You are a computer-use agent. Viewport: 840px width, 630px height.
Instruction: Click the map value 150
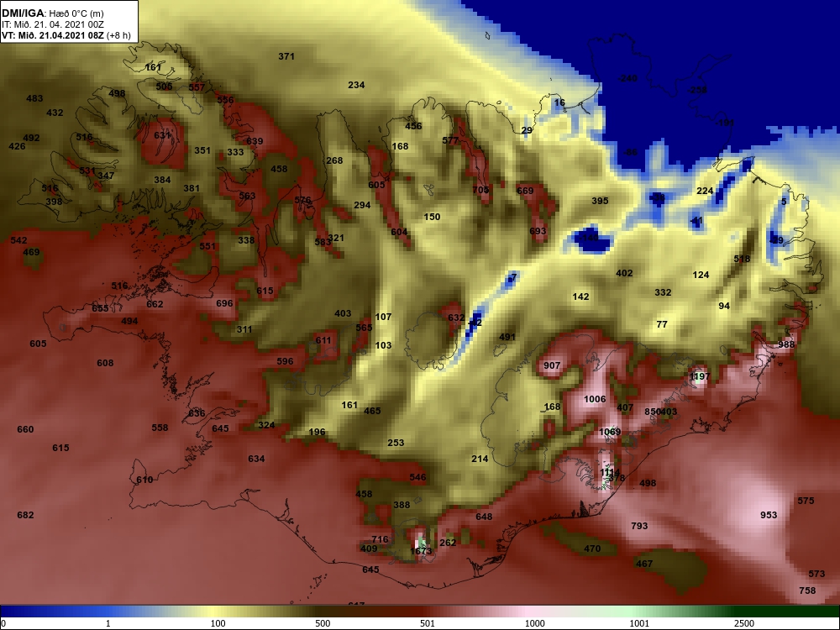click(x=432, y=217)
